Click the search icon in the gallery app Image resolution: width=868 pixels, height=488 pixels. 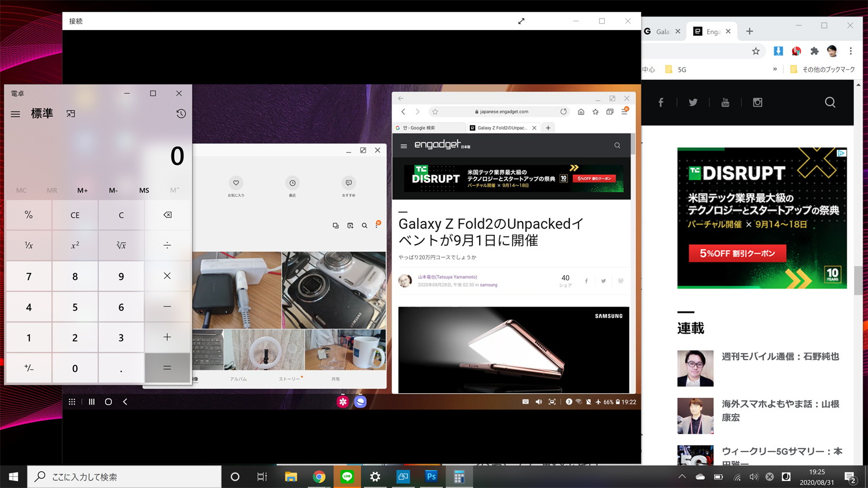point(365,225)
